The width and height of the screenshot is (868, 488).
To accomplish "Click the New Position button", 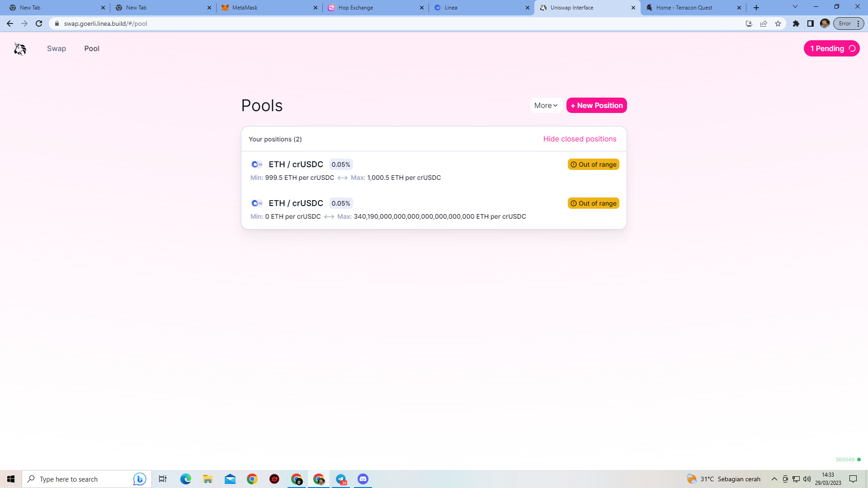I will [596, 105].
